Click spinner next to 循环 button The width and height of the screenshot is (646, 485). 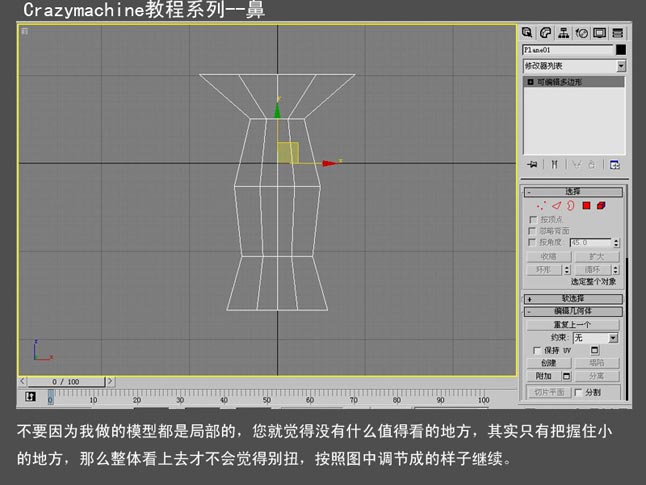tap(616, 270)
